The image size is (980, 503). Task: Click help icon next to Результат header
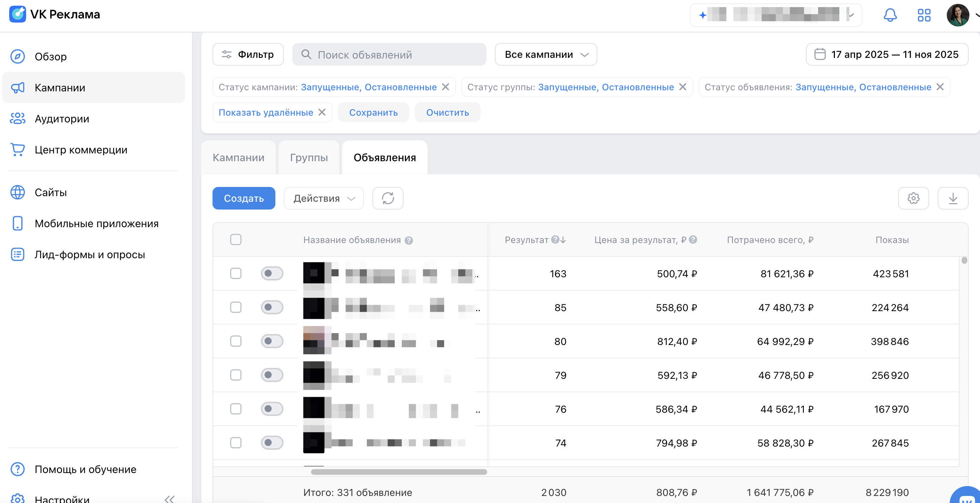555,240
